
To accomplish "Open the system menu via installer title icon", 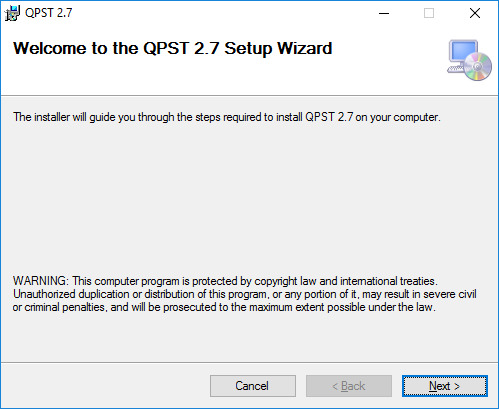I will coord(12,13).
